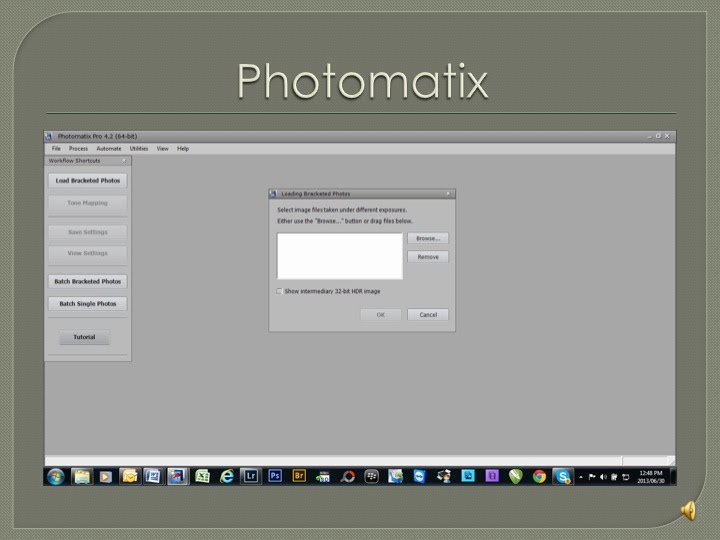Screen dimensions: 720x540
Task: Click the Photomatix Pro title bar app icon
Action: tap(49, 136)
